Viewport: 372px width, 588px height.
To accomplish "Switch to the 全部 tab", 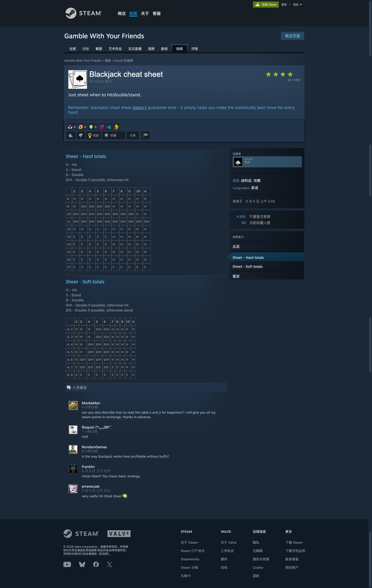I will (x=72, y=49).
